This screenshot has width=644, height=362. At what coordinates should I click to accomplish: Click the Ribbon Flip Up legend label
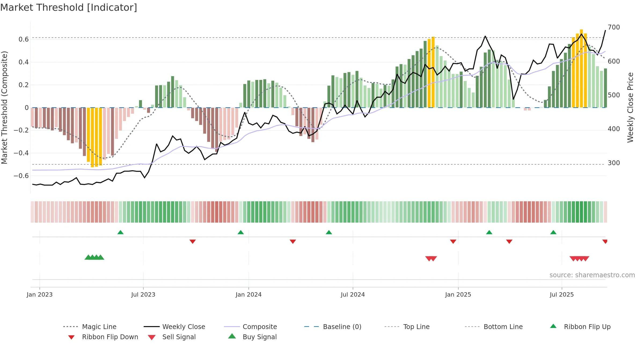587,327
